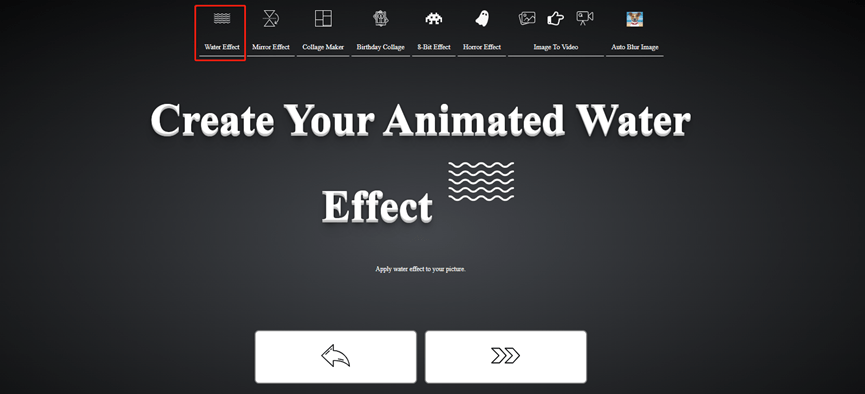
Task: Click the Mirror Effect flip icon
Action: click(x=270, y=18)
